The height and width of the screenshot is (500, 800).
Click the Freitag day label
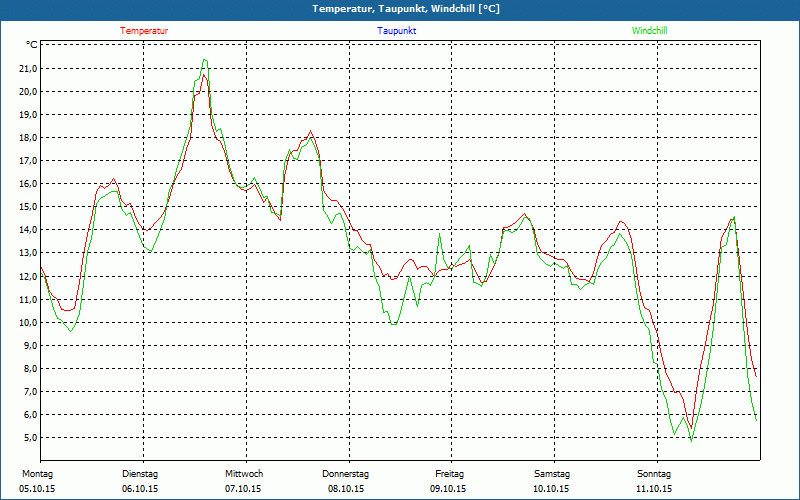449,474
